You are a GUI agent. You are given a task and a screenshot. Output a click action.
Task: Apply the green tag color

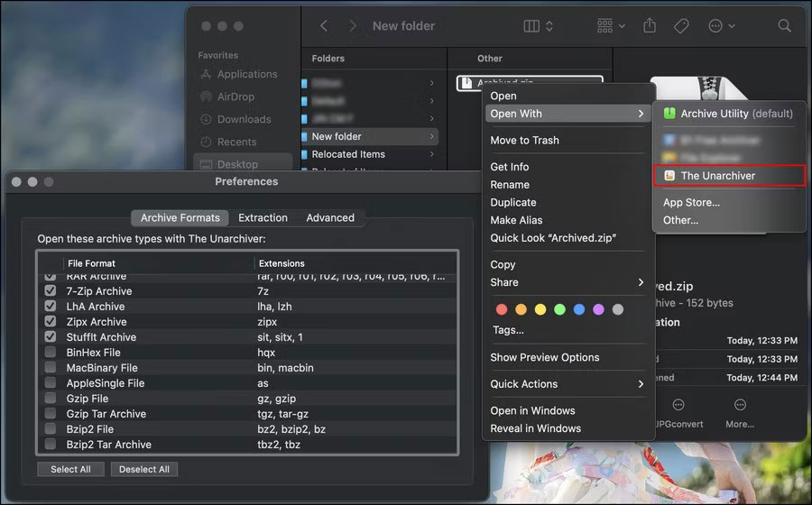559,309
